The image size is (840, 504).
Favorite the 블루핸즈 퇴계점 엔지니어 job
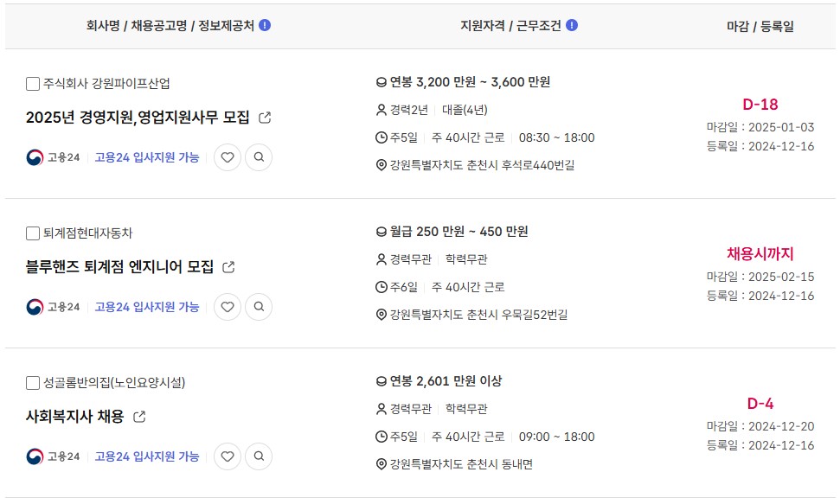point(228,307)
